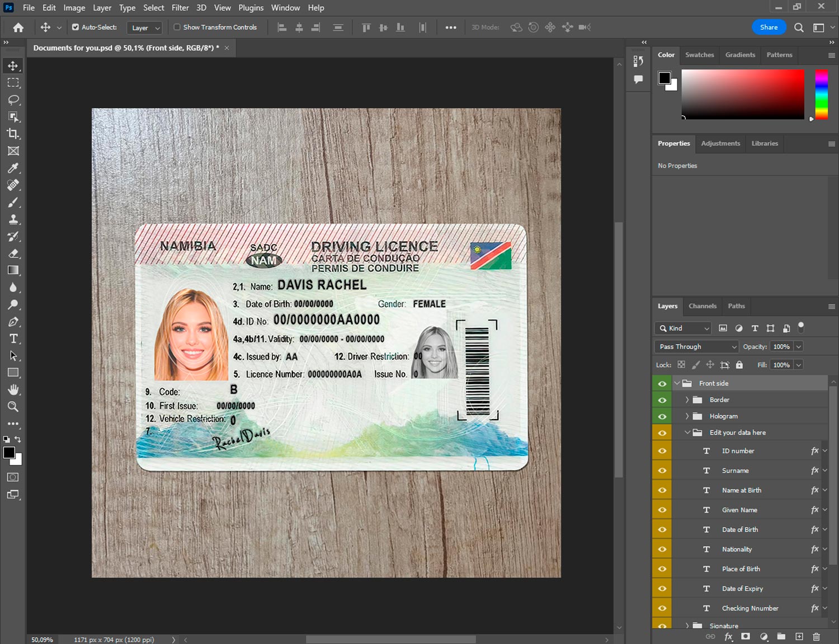Pick the Eyedropper tool
This screenshot has width=839, height=644.
pos(13,168)
